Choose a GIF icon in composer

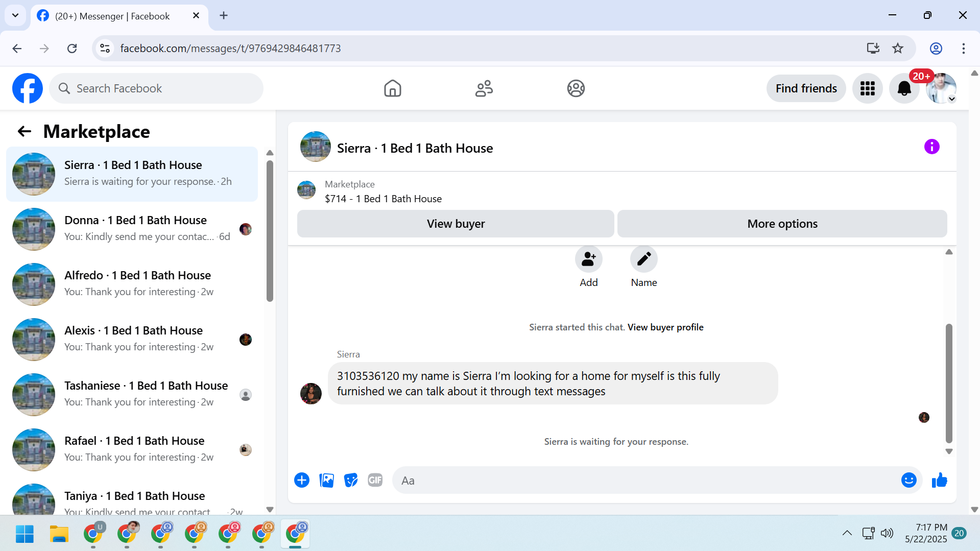click(375, 480)
